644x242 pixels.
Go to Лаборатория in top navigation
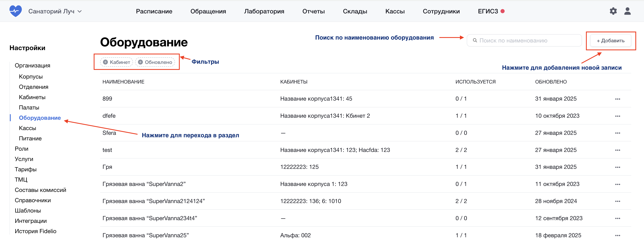(x=264, y=11)
